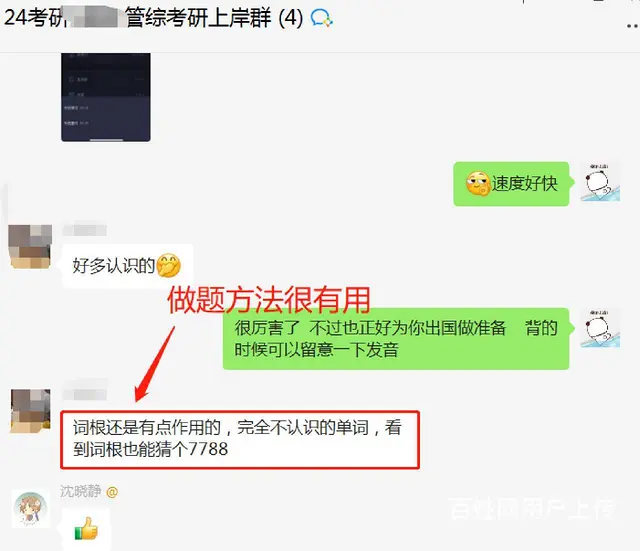This screenshot has width=640, height=551.
Task: Click pixelated avatar beside 好多认识的 message
Action: pos(30,246)
